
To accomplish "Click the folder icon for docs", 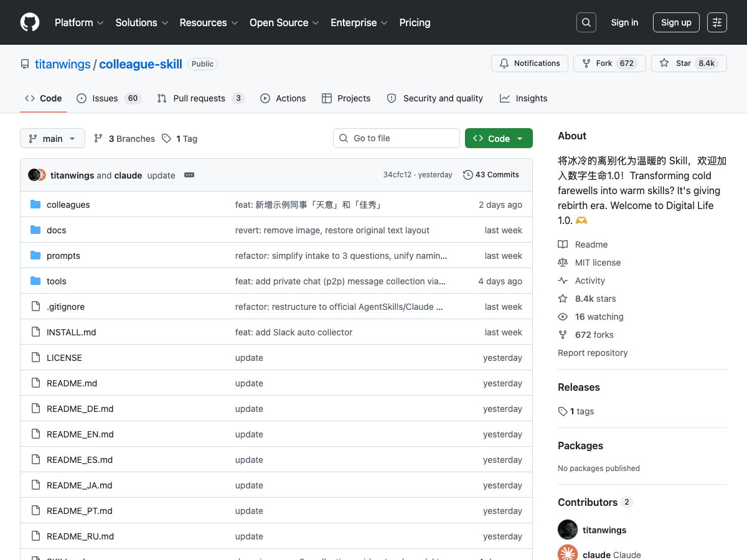I will (35, 230).
